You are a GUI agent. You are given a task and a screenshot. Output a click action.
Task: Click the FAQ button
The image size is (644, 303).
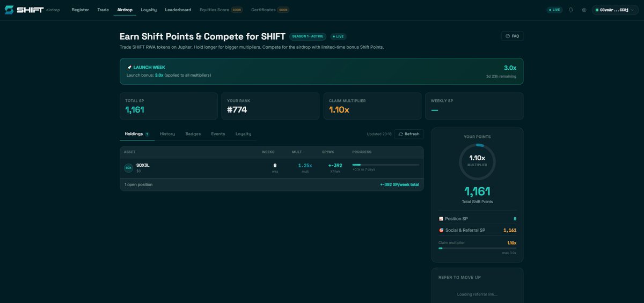click(x=512, y=36)
